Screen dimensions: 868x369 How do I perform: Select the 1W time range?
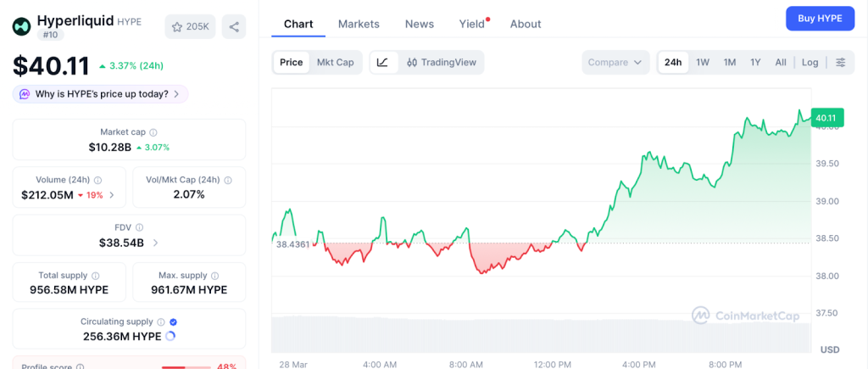(x=703, y=63)
